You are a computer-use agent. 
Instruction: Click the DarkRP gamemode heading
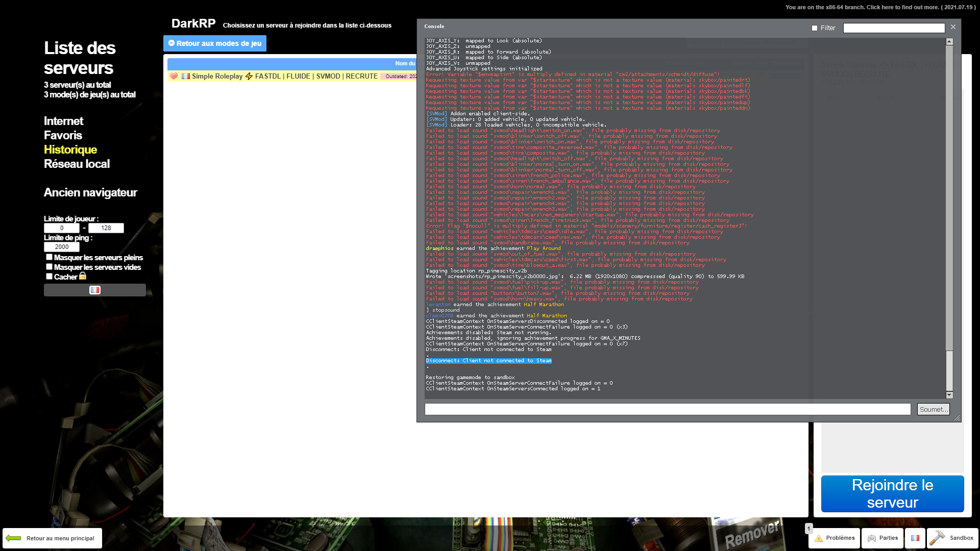[x=193, y=23]
